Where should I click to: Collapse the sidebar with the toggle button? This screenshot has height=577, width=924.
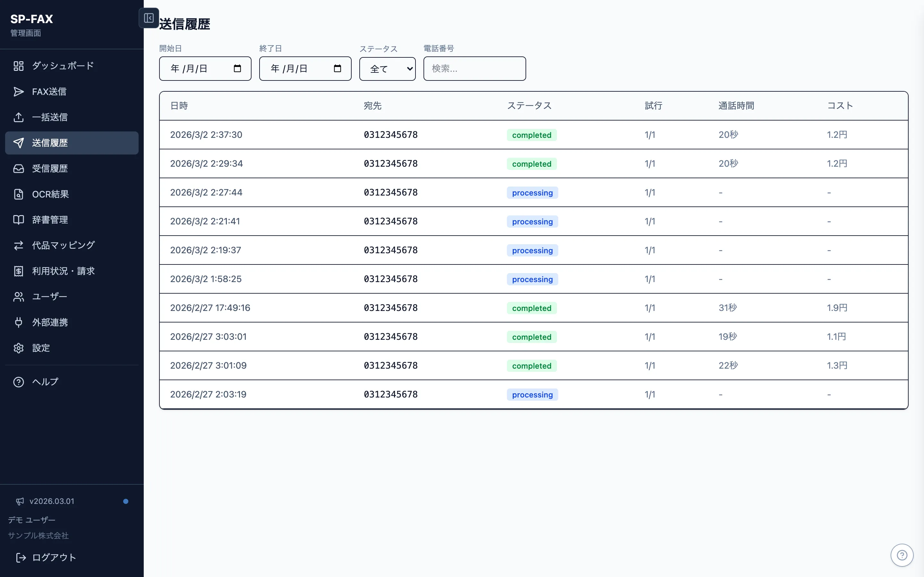tap(149, 18)
